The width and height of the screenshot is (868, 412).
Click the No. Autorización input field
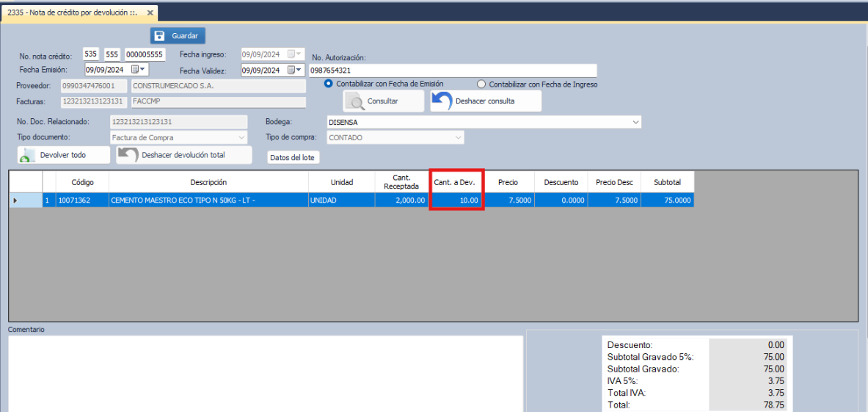pos(453,71)
